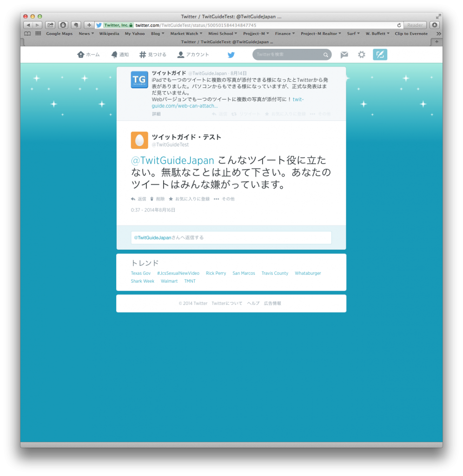Viewport: 463px width, 476px height.
Task: Open the Surf bookmarks dropdown
Action: (x=353, y=33)
